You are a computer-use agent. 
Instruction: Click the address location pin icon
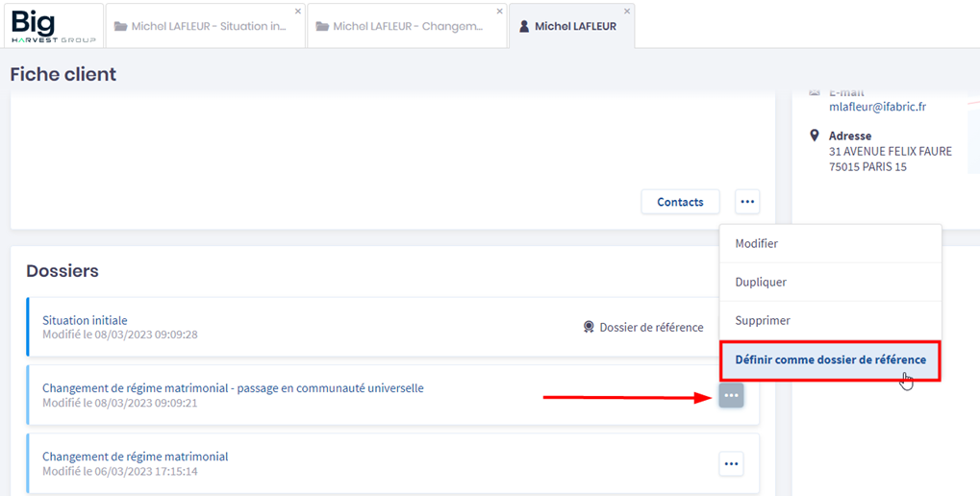[x=815, y=136]
